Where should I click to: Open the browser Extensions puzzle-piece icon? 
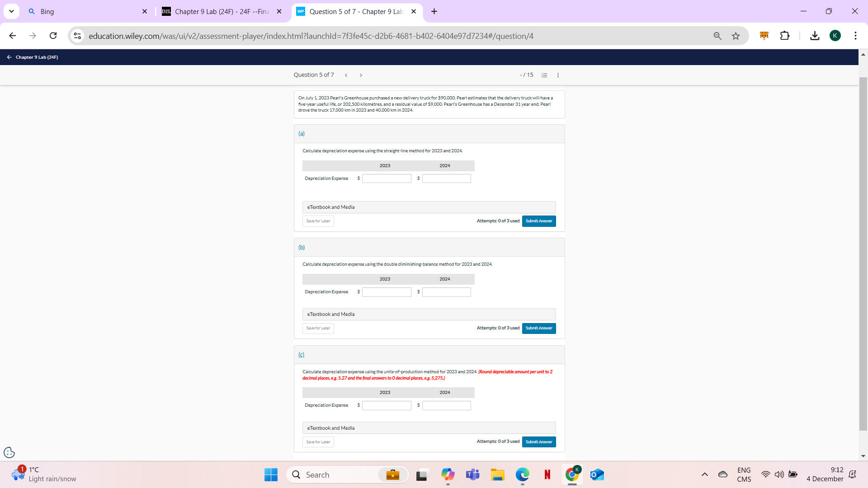pyautogui.click(x=785, y=36)
